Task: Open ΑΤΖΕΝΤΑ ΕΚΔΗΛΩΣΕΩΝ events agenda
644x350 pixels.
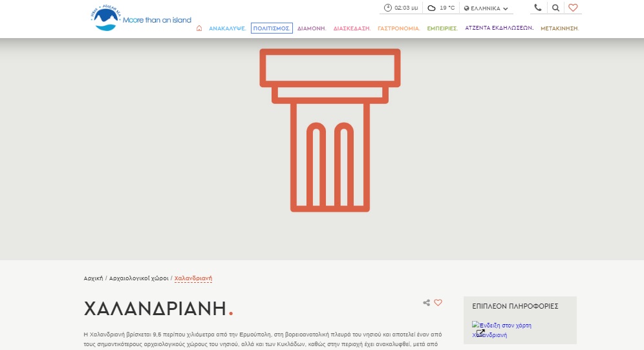Action: 499,28
